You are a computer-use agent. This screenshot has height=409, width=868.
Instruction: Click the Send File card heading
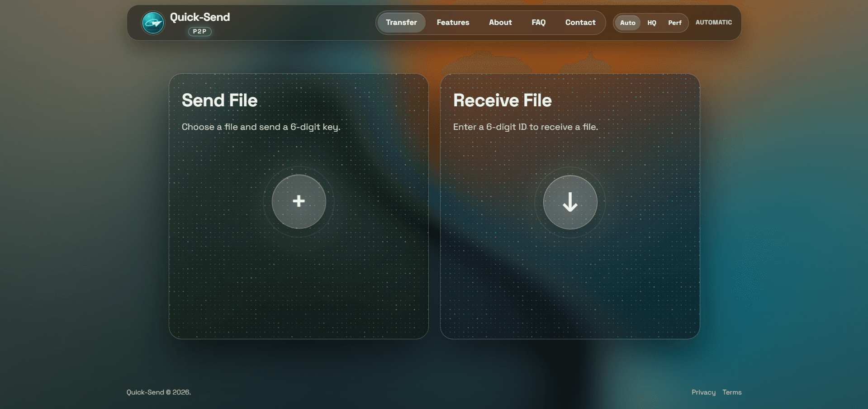click(x=219, y=100)
